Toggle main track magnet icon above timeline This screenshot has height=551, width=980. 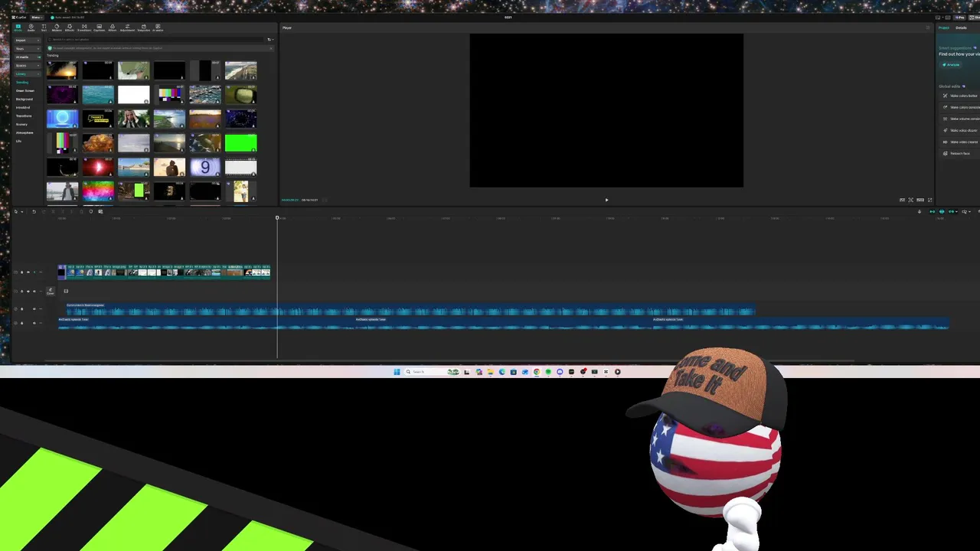[x=932, y=211]
